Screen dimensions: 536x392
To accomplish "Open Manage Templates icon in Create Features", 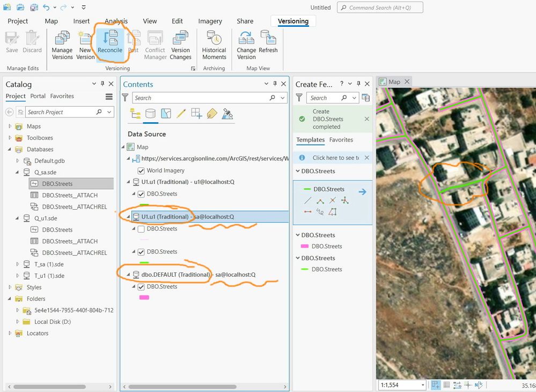I will (365, 98).
